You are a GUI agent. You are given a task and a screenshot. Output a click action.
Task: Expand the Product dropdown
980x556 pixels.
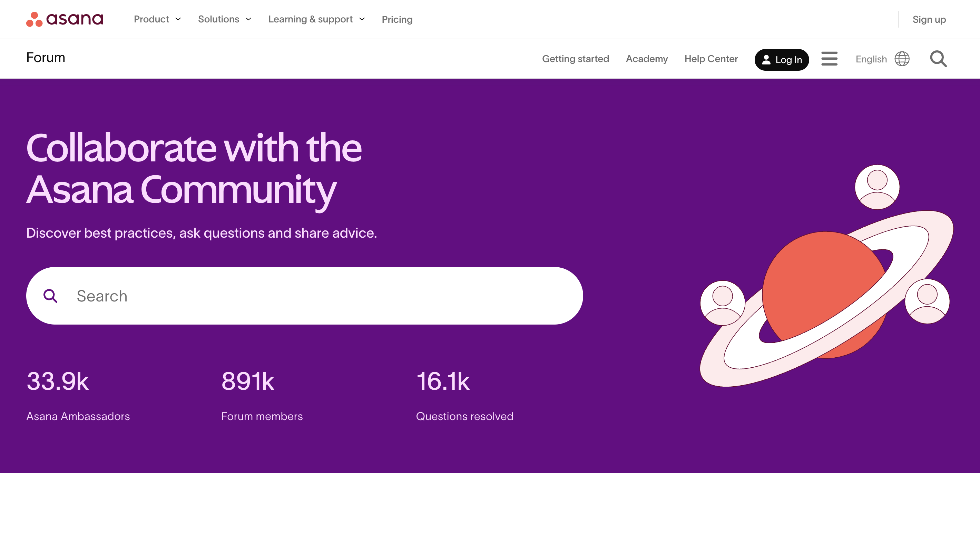point(157,19)
